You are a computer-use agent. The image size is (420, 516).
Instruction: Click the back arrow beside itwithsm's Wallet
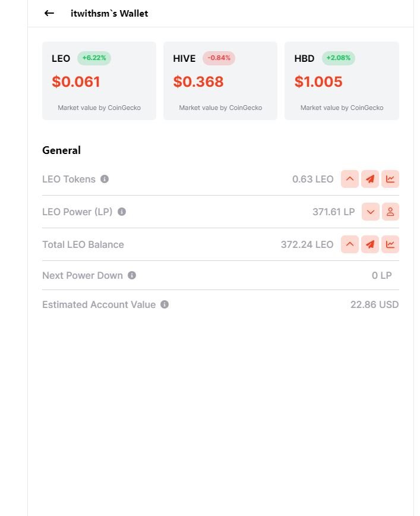click(x=49, y=13)
